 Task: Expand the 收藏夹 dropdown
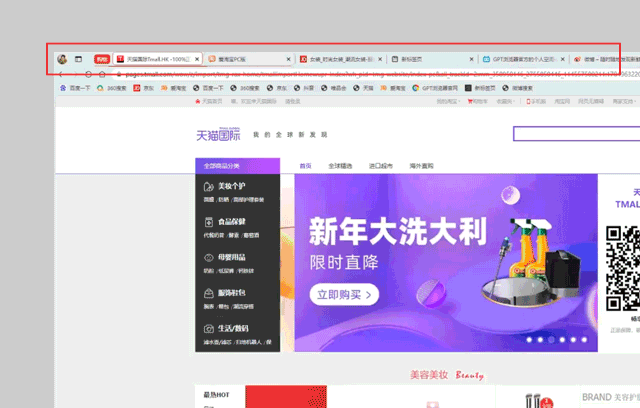click(x=506, y=101)
